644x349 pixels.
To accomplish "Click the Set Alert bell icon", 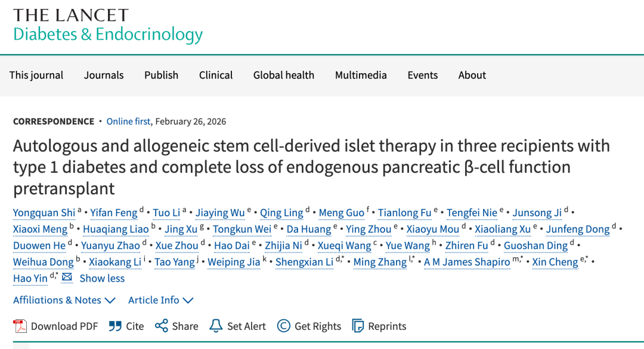I will (216, 326).
